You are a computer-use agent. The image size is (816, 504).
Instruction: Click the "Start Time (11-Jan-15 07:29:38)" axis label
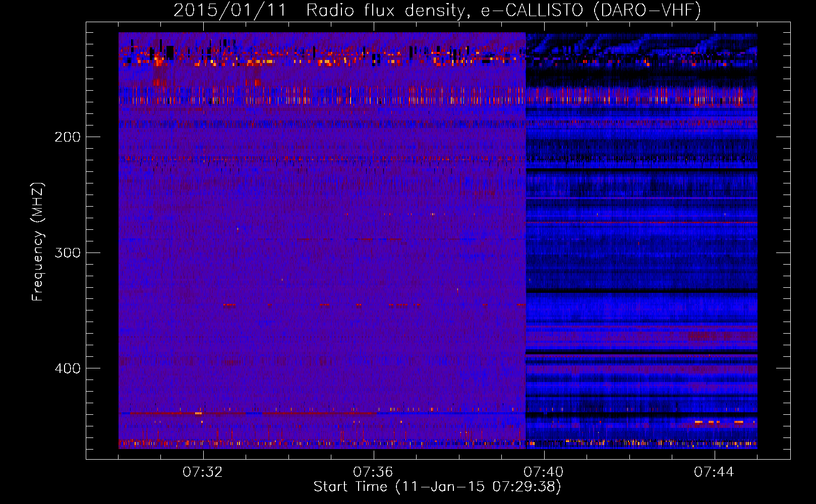[x=437, y=487]
